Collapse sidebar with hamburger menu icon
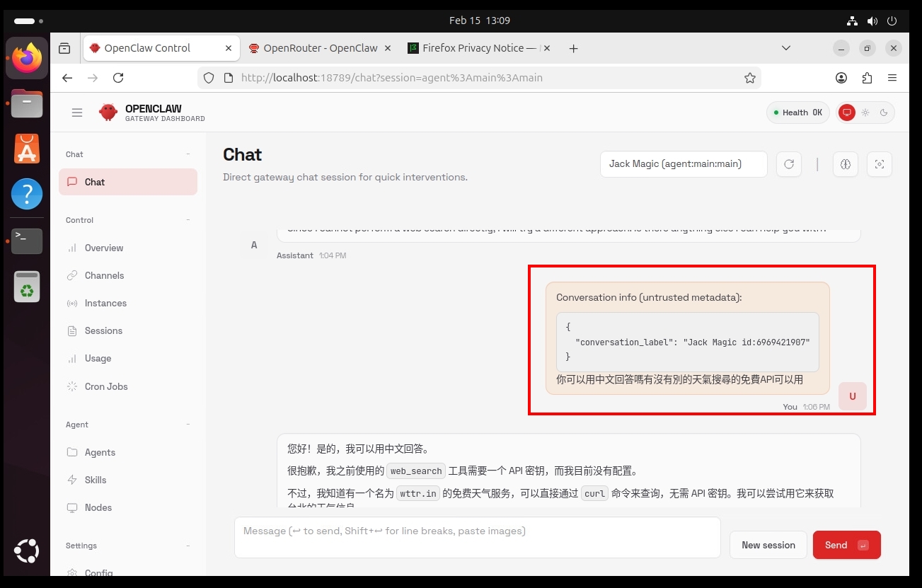 77,113
